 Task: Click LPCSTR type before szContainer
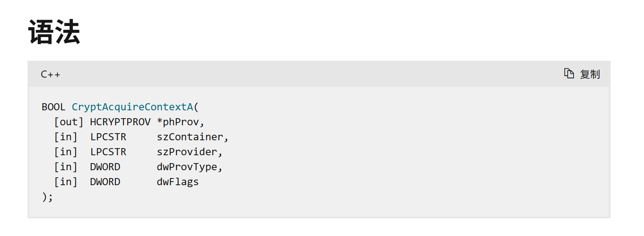point(108,137)
